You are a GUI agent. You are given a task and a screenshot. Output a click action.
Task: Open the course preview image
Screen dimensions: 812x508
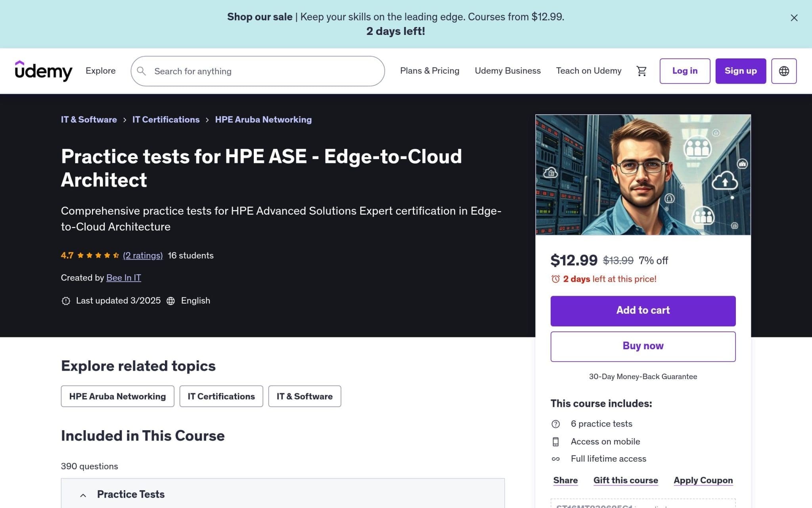click(643, 175)
